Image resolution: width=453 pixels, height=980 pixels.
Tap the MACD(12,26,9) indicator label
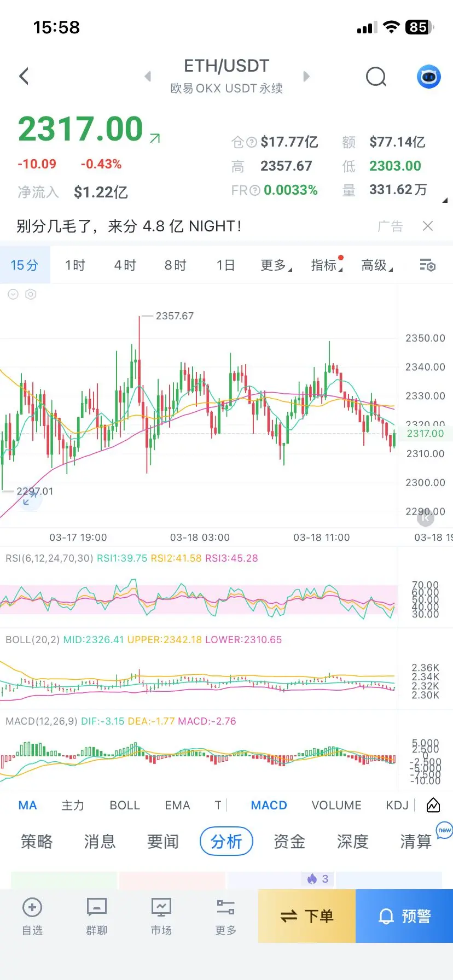[x=42, y=721]
